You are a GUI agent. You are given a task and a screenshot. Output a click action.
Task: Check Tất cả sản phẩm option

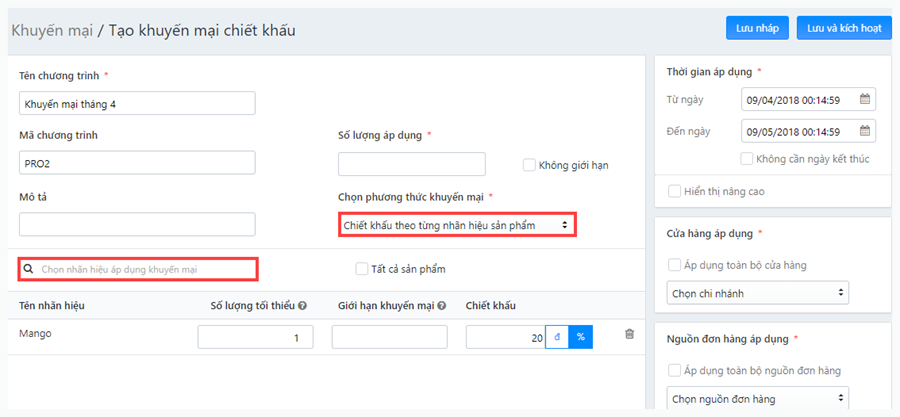[361, 268]
